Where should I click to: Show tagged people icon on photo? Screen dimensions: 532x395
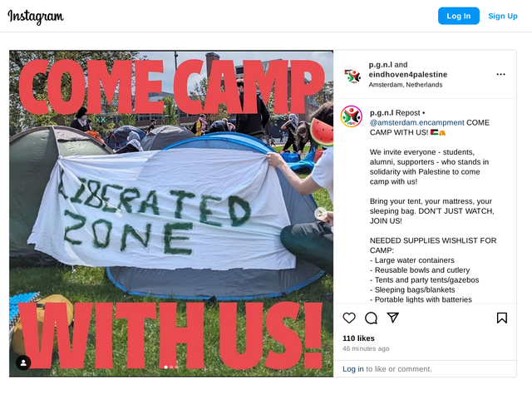(23, 363)
